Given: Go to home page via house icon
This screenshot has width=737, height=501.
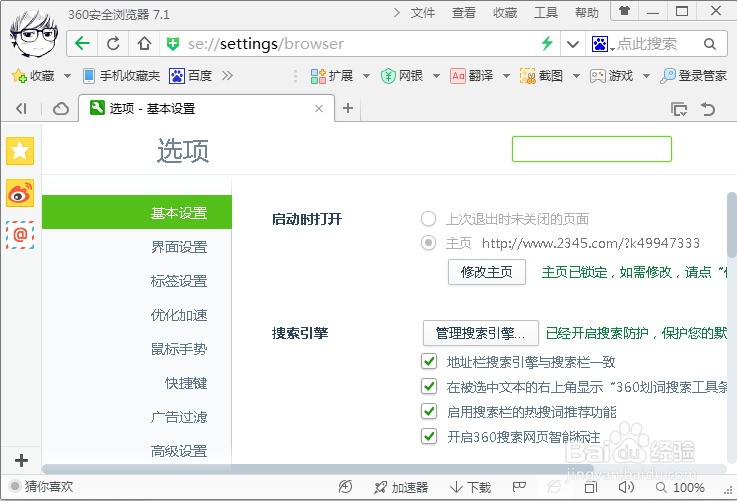Looking at the screenshot, I should click(144, 44).
